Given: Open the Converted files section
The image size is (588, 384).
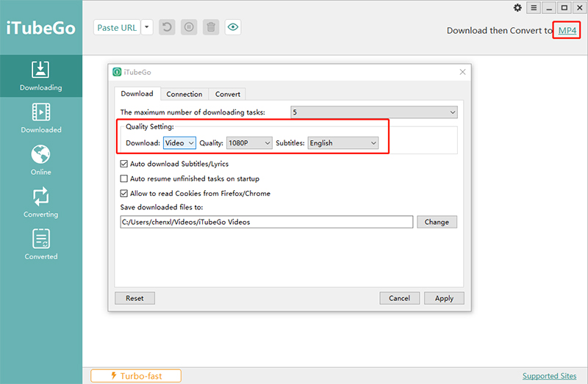Looking at the screenshot, I should coord(41,244).
